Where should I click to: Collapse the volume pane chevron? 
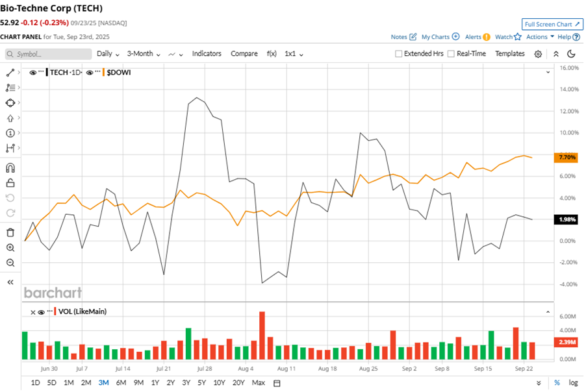point(548,312)
